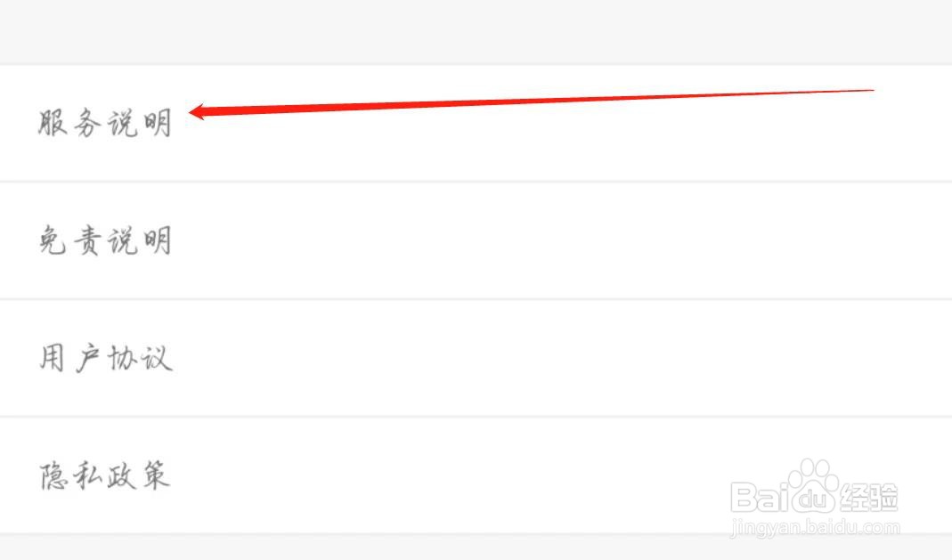Tap the 用户协议 label text
The image size is (952, 560).
pyautogui.click(x=106, y=358)
